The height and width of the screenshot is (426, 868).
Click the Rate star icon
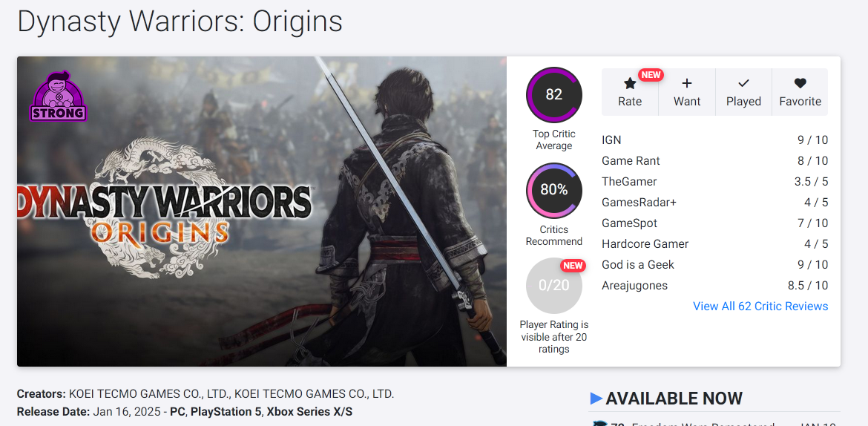pos(630,84)
